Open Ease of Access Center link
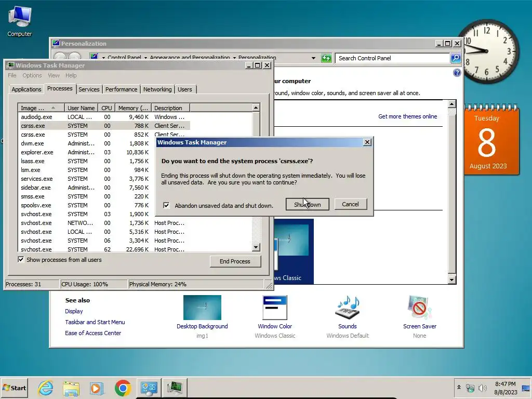The image size is (532, 399). point(93,333)
